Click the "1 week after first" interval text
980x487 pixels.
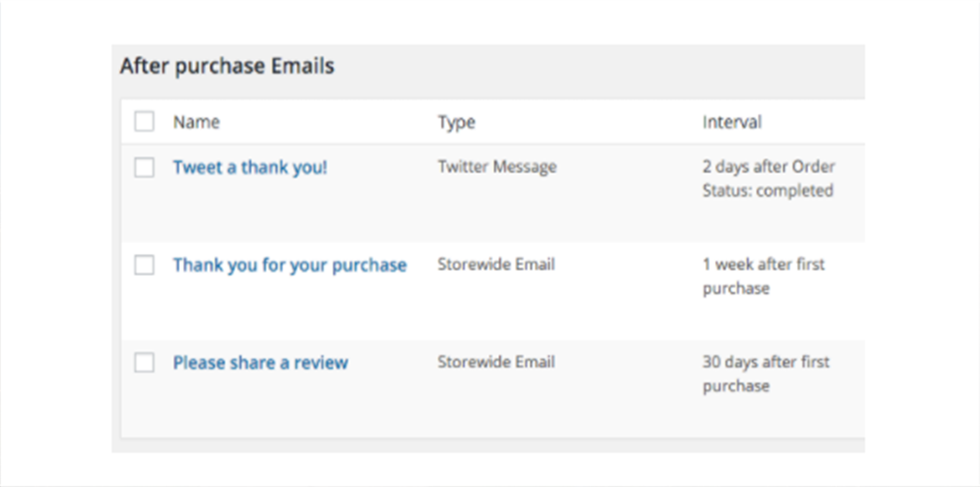pyautogui.click(x=763, y=265)
